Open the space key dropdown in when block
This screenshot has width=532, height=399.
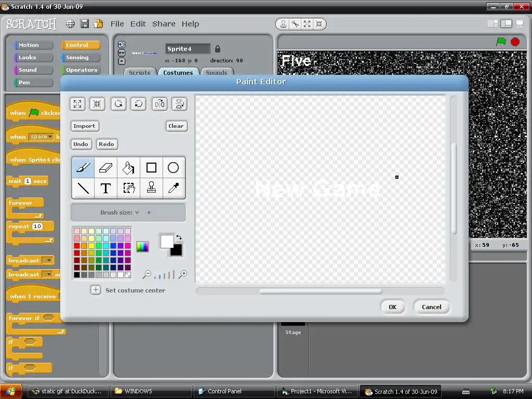(50, 137)
